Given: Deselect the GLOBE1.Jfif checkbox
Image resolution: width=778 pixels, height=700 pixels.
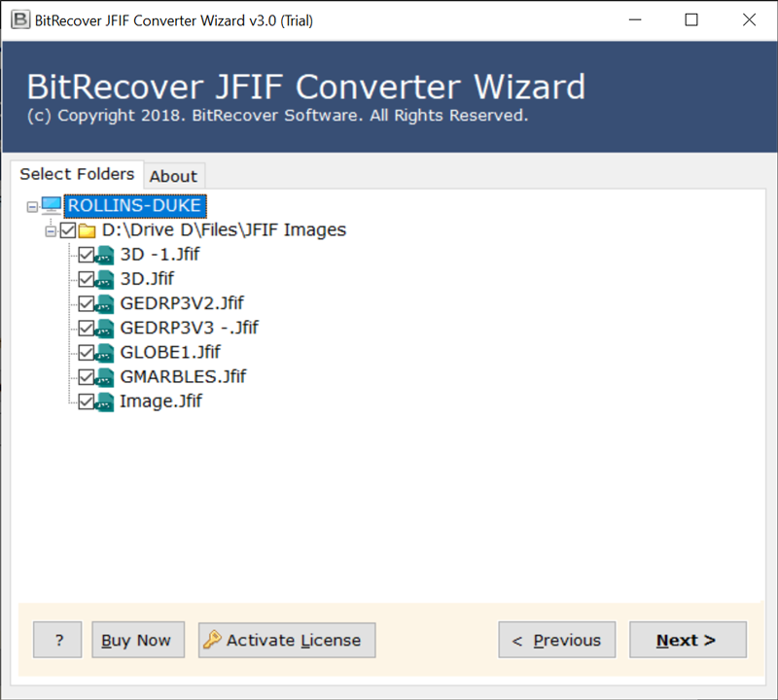Looking at the screenshot, I should tap(87, 353).
